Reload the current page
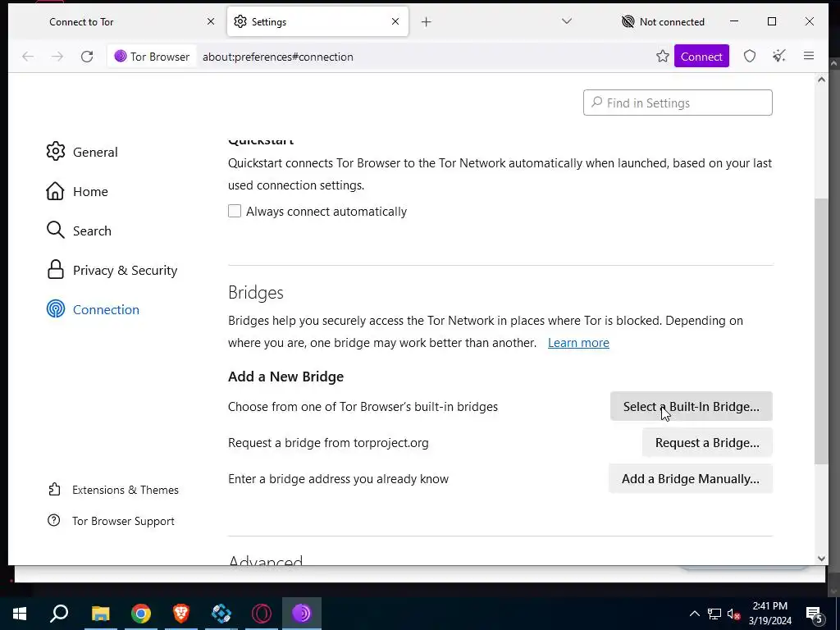Screen dimensions: 840x630 [87, 57]
